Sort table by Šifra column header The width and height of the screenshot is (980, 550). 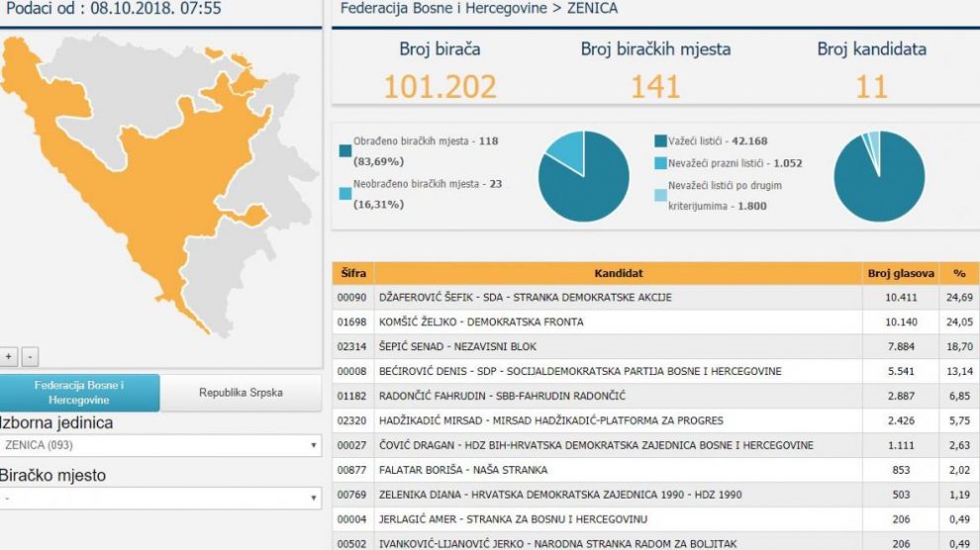coord(352,273)
